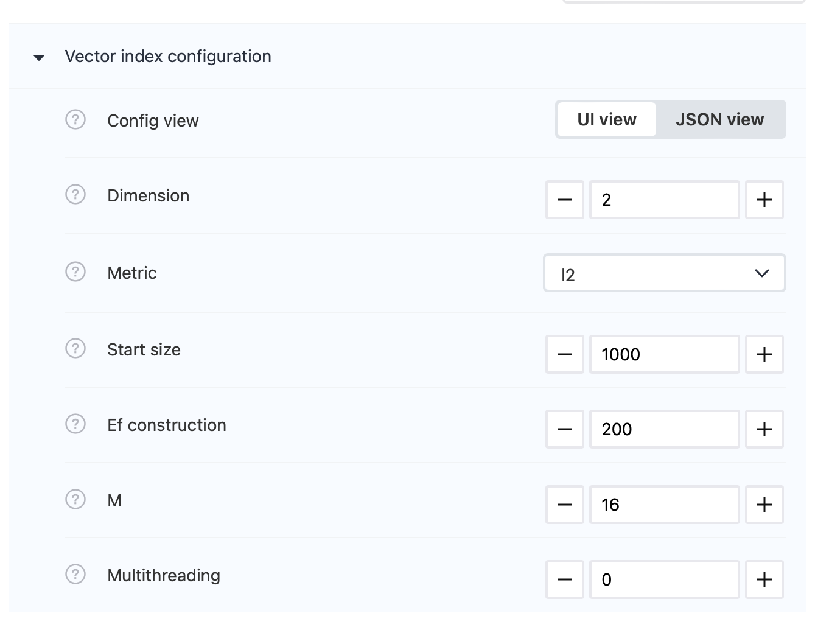Viewport: 829px width, 644px height.
Task: Click the Ef construction input field
Action: 665,429
